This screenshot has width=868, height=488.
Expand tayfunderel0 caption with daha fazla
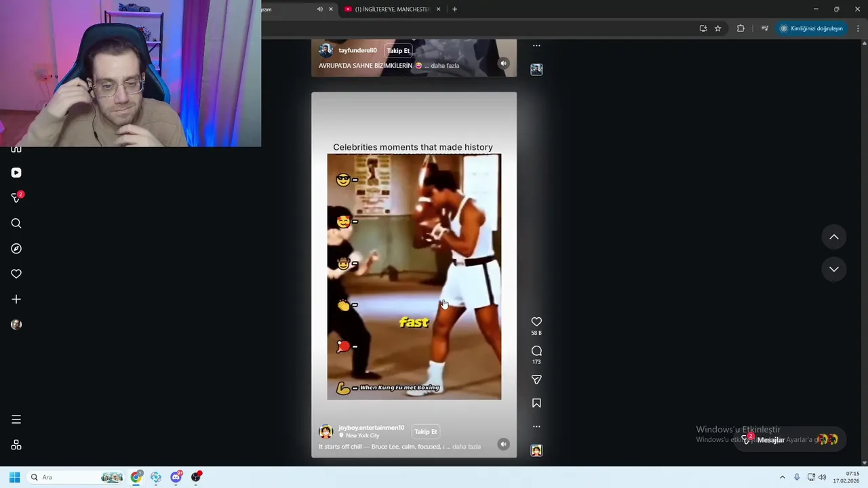pyautogui.click(x=446, y=66)
